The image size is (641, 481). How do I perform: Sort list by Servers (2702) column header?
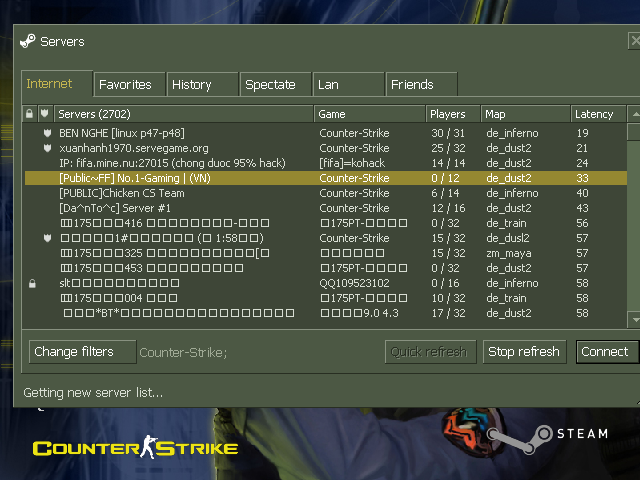tap(184, 114)
